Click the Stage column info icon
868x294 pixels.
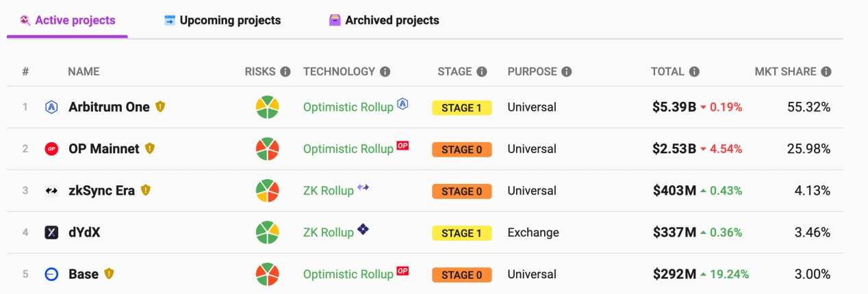[x=482, y=72]
